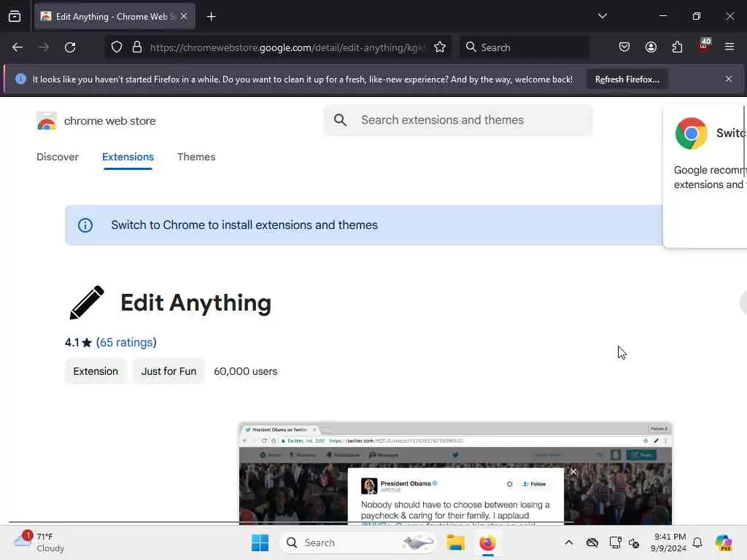Show hidden system tray icons chevron
The image size is (747, 560).
(x=569, y=542)
